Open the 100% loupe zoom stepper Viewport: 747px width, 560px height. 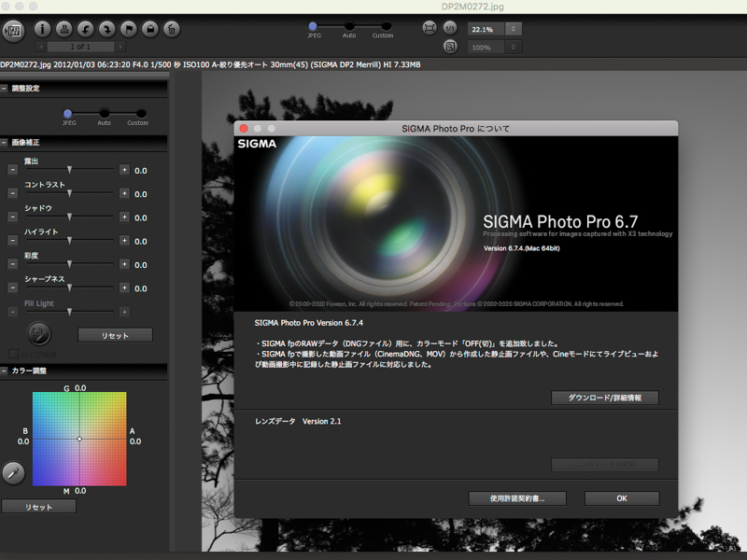pyautogui.click(x=514, y=48)
